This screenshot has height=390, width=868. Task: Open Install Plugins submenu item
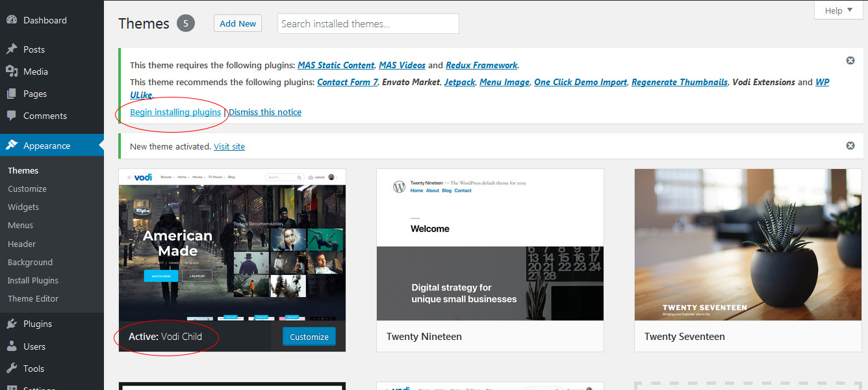coord(33,280)
